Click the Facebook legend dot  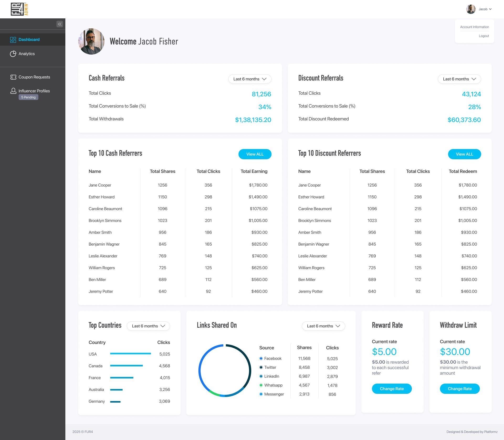coord(261,358)
